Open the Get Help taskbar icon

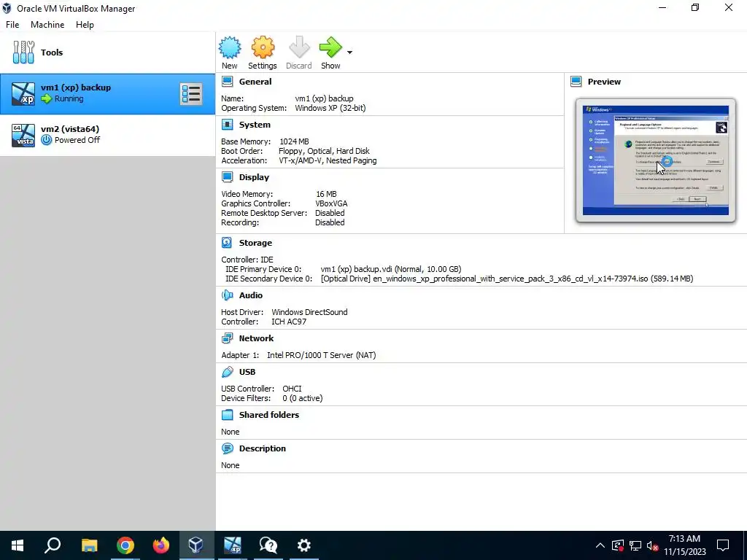[x=268, y=545]
